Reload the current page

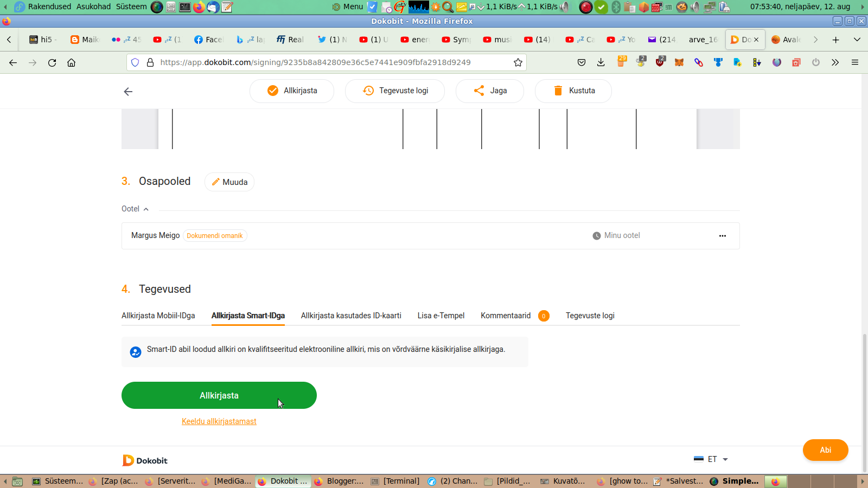(x=52, y=62)
